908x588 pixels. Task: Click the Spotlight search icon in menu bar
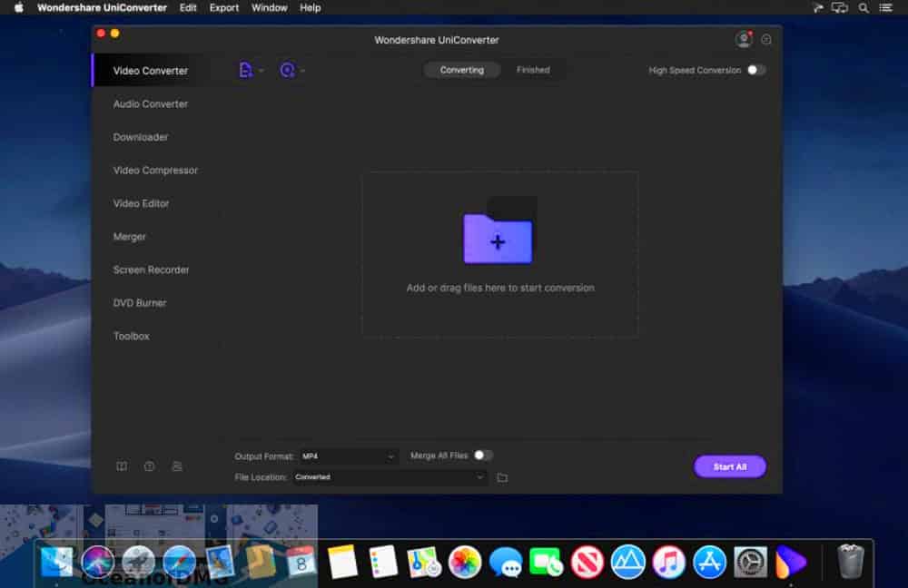[864, 7]
